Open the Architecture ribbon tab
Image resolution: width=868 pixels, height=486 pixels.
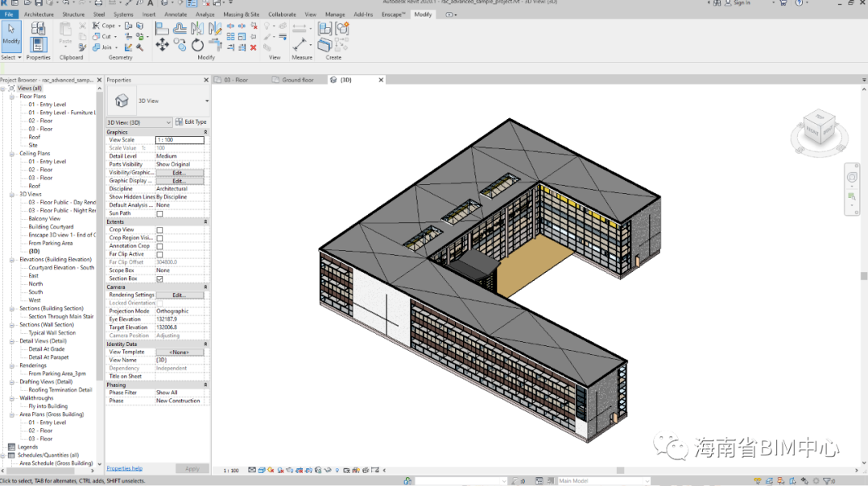pos(39,14)
